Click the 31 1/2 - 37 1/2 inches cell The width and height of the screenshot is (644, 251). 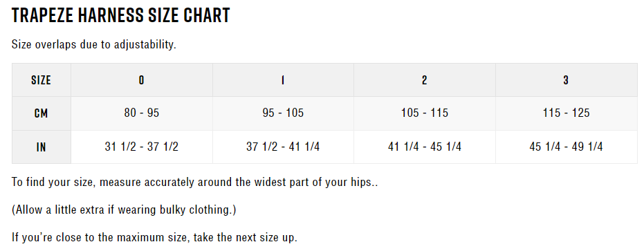(142, 147)
